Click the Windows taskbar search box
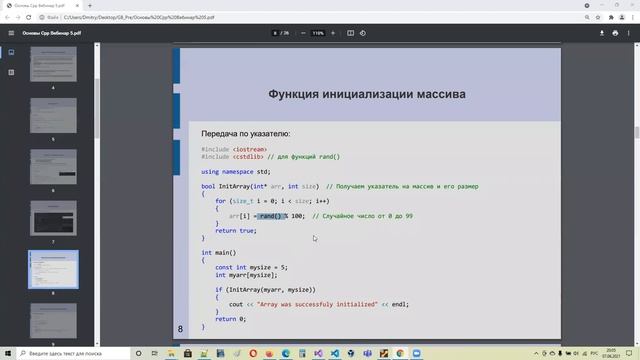Screen dimensions: 640x360 coord(73,353)
